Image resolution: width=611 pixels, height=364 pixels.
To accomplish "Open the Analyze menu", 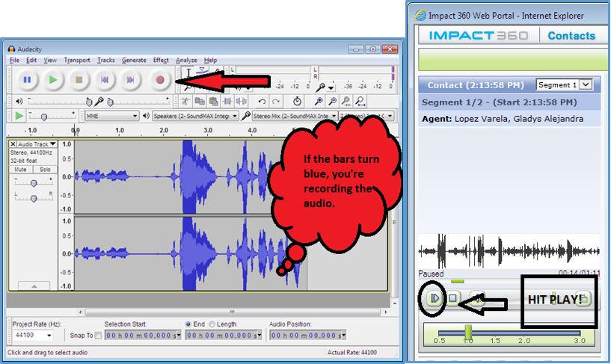I will (186, 61).
